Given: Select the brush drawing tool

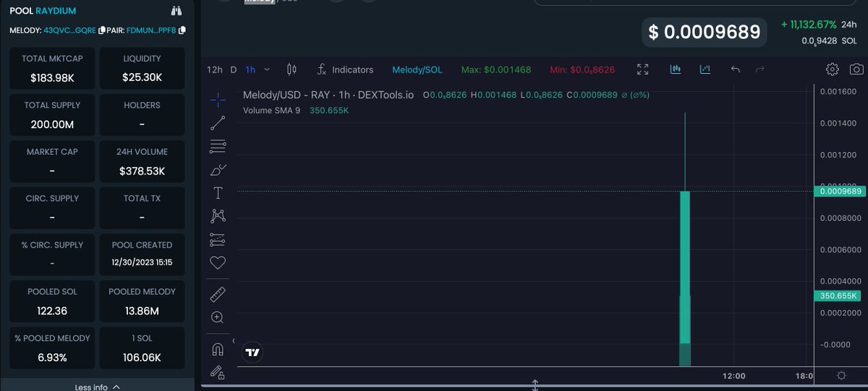Looking at the screenshot, I should [218, 170].
